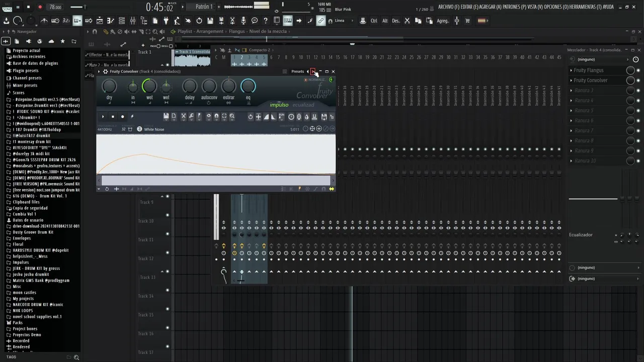
Task: Click the Convolver zoom magnifier icon
Action: click(x=232, y=116)
